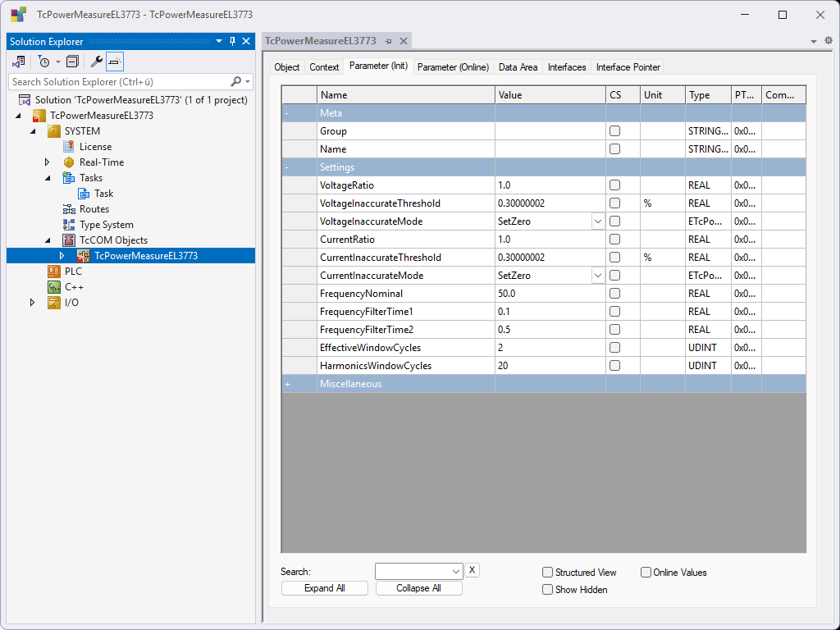
Task: Click the Collapse All toolbar icon in Solution Explorer
Action: point(72,62)
